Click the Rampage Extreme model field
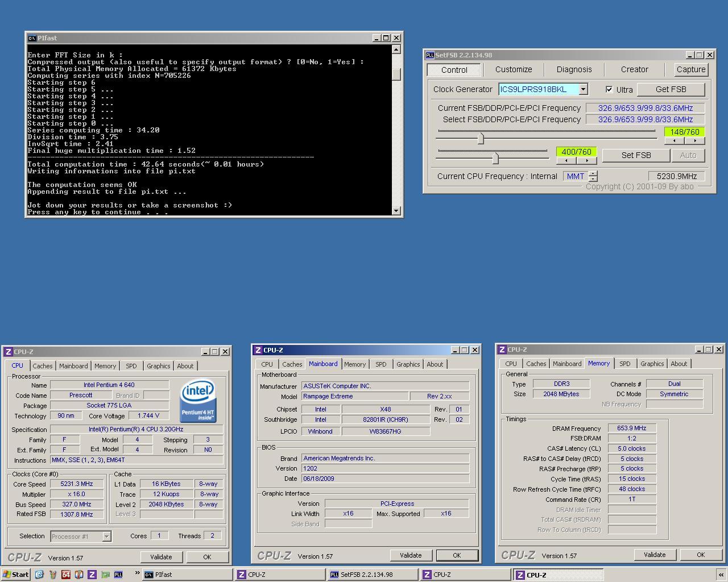The image size is (728, 582). (x=354, y=396)
